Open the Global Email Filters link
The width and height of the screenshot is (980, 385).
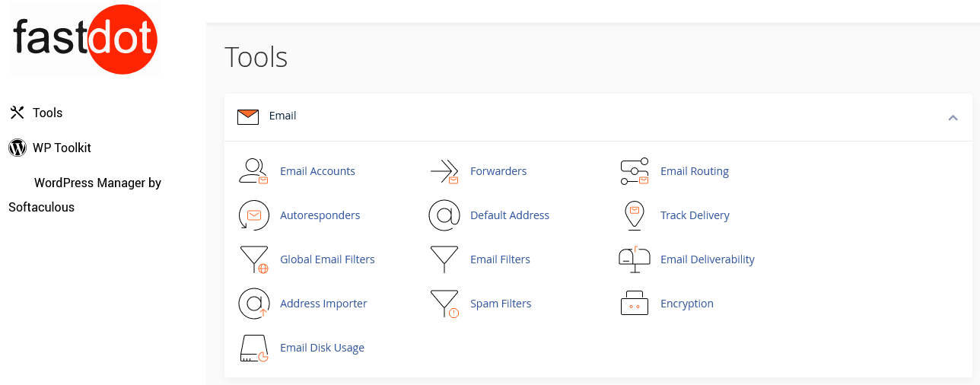pos(327,259)
